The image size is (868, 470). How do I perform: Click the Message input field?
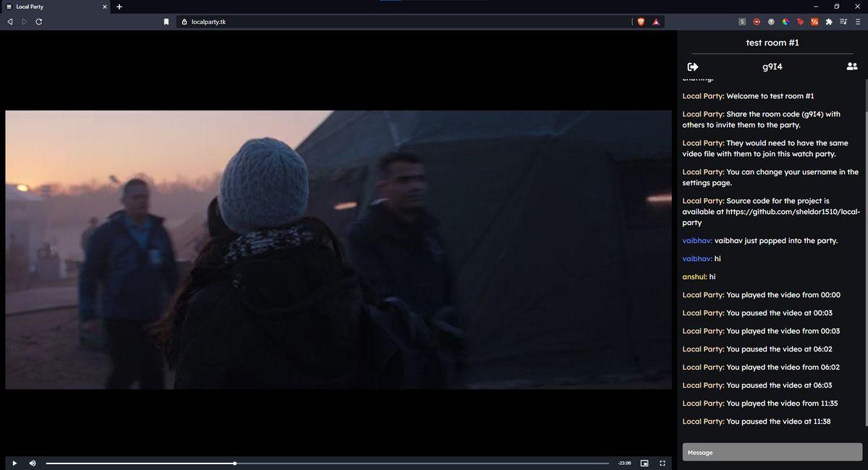773,452
